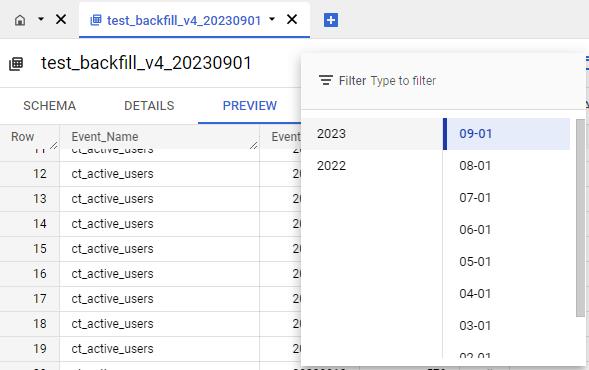
Task: Choose the 06-01 date entry
Action: 507,230
